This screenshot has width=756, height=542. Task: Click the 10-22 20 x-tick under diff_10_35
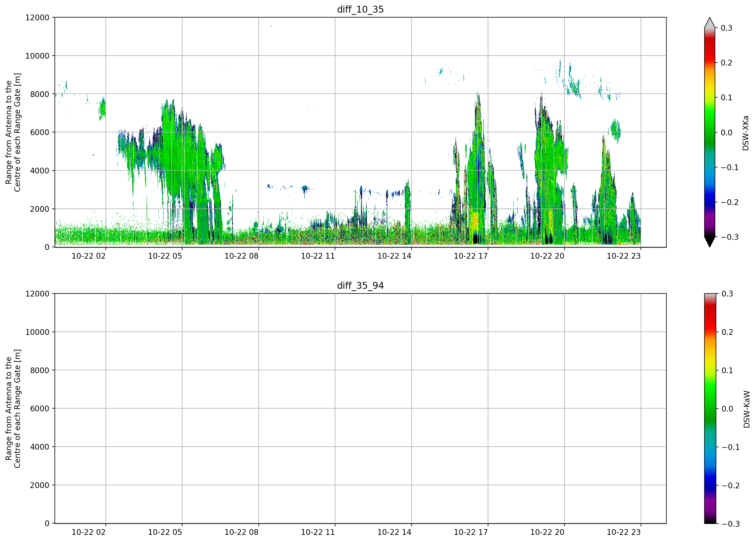(547, 256)
